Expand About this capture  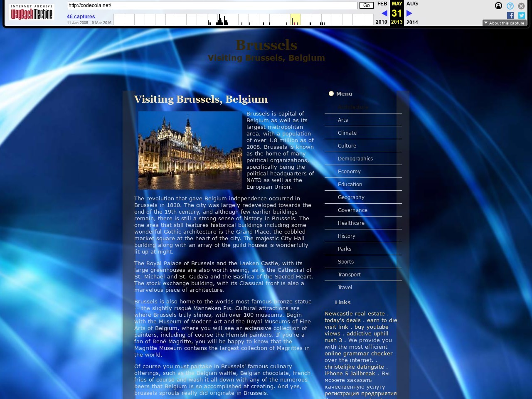(505, 23)
